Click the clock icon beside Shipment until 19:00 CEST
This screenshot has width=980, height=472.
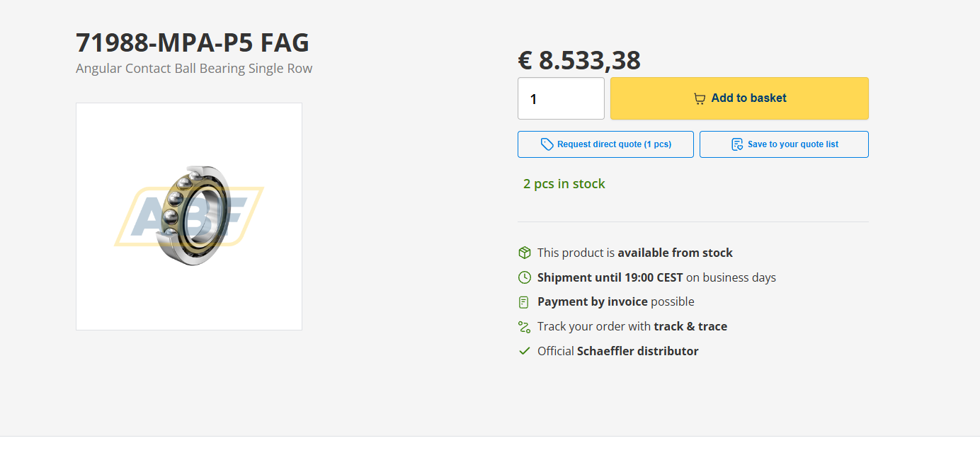524,277
